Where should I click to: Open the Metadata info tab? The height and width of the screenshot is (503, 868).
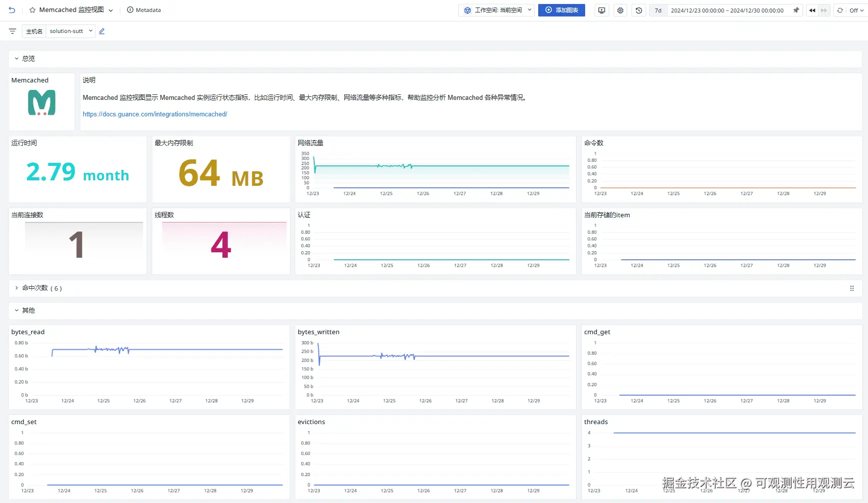coord(144,10)
